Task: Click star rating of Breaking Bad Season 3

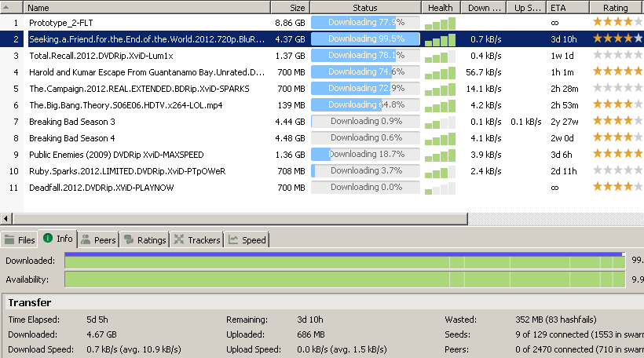Action: tap(618, 121)
